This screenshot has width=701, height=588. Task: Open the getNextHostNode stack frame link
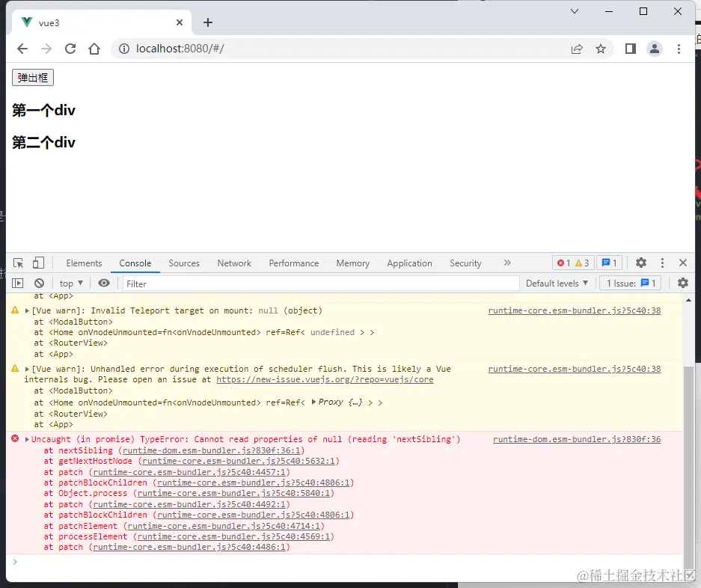coord(239,461)
